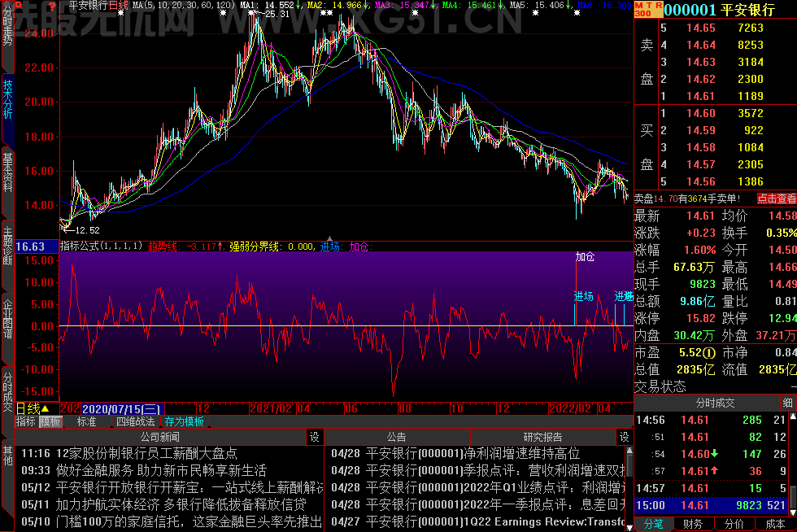The image size is (797, 532).
Task: Click the M T R 300 stock badge
Action: click(x=648, y=9)
